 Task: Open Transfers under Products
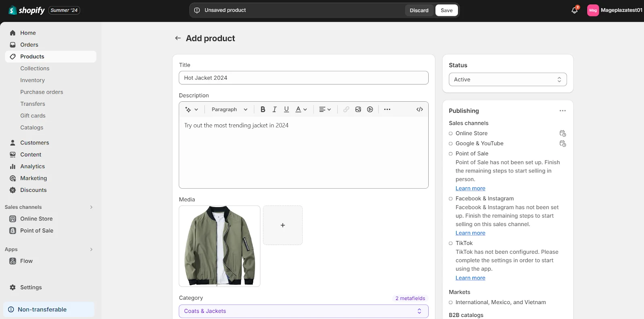33,104
